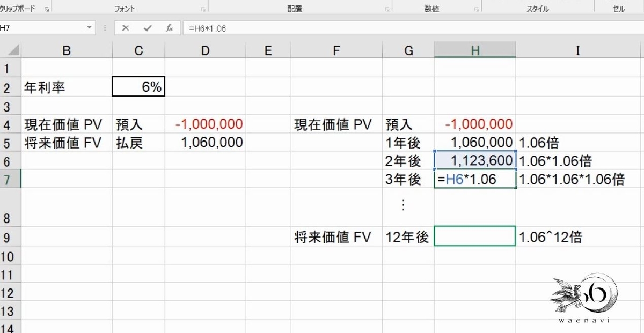Select 預入 cell in column G

(x=409, y=124)
